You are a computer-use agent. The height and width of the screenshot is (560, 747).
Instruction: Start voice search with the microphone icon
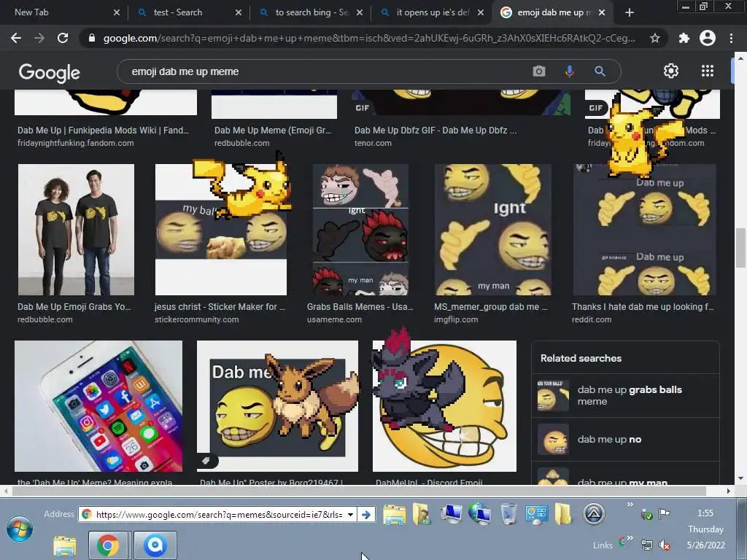[x=569, y=71]
